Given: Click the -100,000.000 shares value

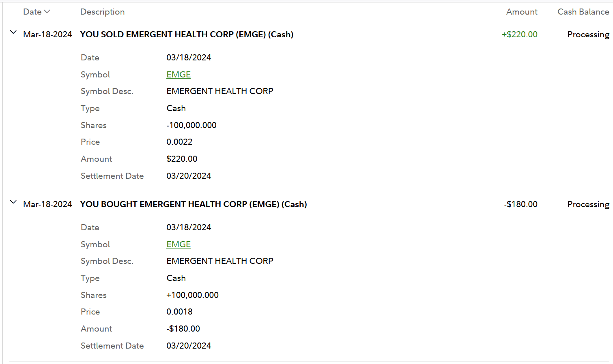Looking at the screenshot, I should click(191, 125).
